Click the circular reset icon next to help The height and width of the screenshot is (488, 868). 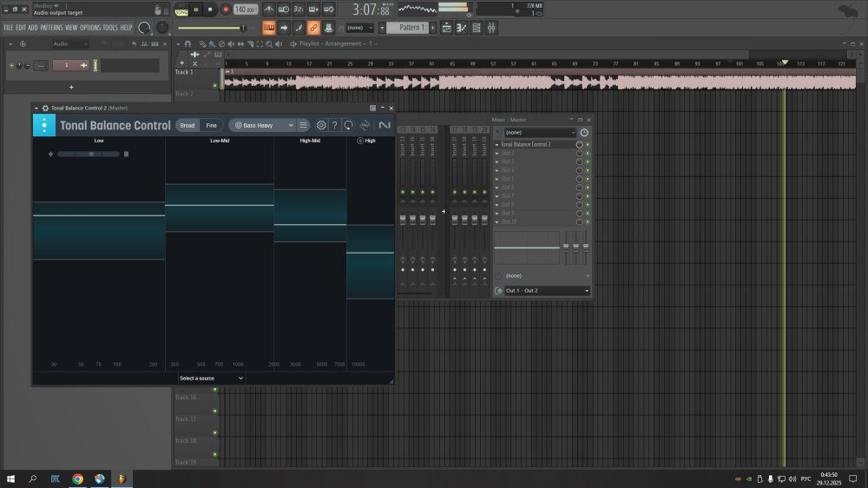click(x=348, y=126)
